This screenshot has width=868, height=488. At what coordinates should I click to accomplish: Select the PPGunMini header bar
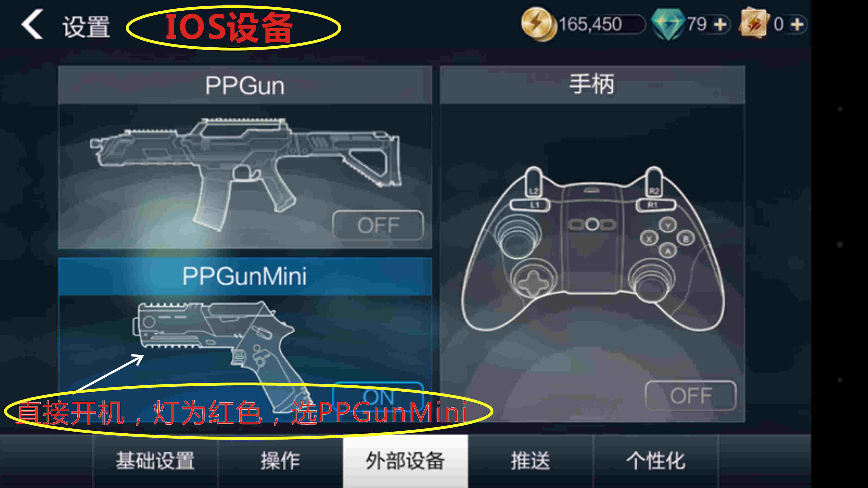(245, 277)
